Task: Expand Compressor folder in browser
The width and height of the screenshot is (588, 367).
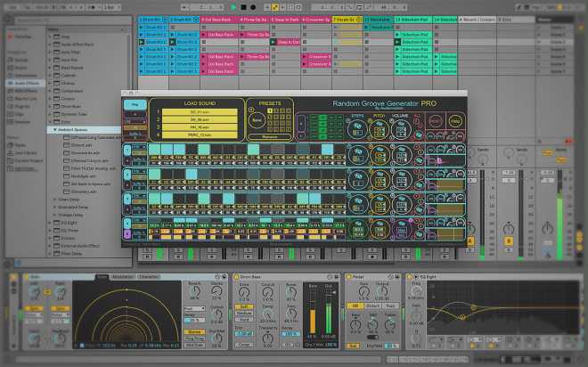Action: pos(50,91)
